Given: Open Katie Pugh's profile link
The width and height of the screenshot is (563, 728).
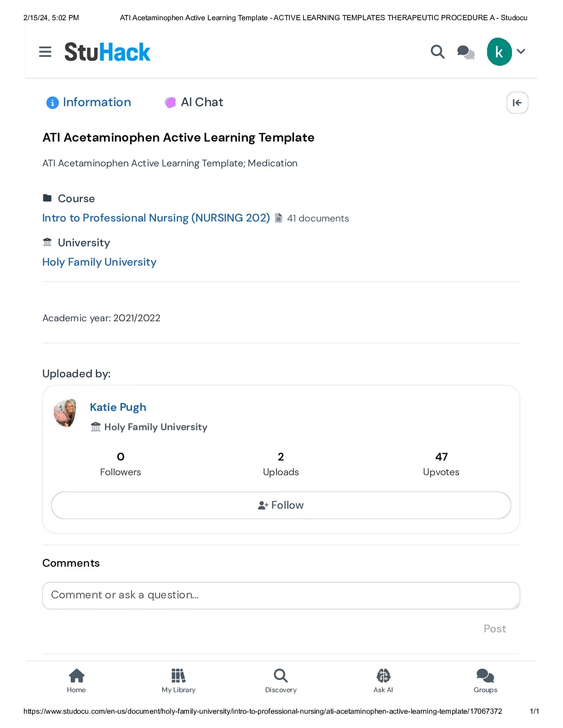Looking at the screenshot, I should point(118,407).
